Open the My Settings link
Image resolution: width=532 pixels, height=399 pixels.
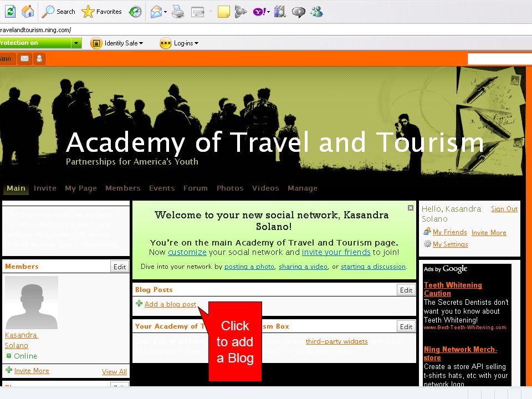pyautogui.click(x=450, y=244)
